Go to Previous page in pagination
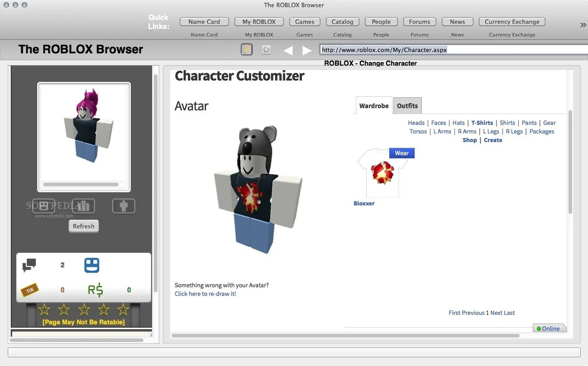The image size is (588, 366). [473, 313]
